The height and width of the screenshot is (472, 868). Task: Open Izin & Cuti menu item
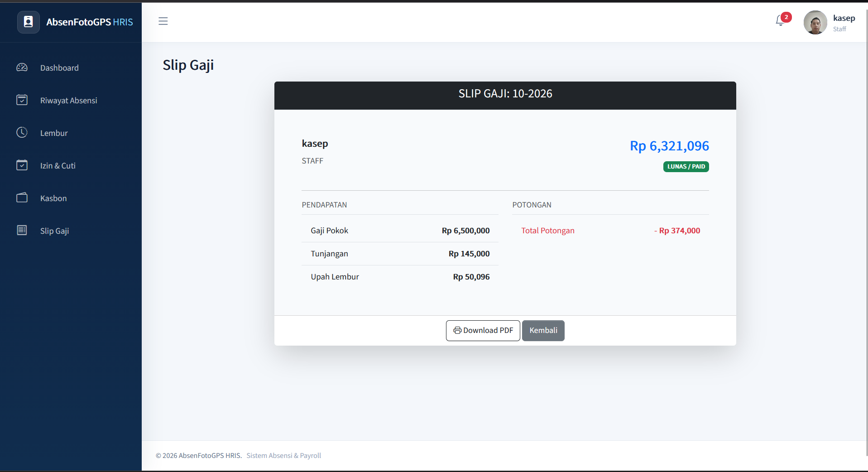(58, 166)
